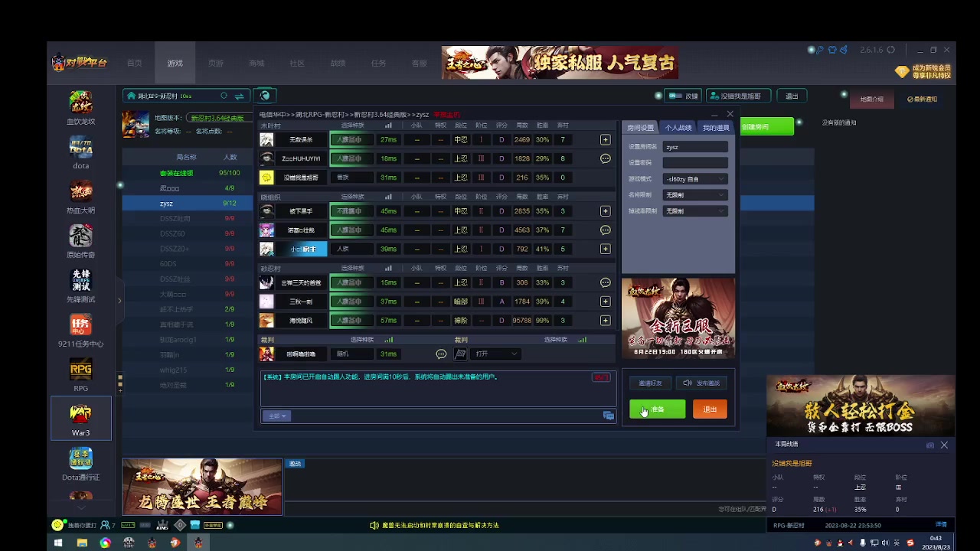Expand the 名将限制 dropdown
This screenshot has width=980, height=551.
tap(694, 195)
